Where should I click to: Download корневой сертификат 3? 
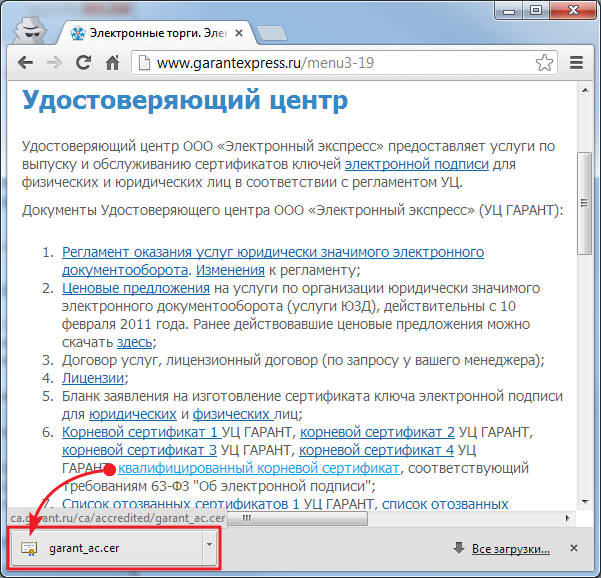coord(139,450)
